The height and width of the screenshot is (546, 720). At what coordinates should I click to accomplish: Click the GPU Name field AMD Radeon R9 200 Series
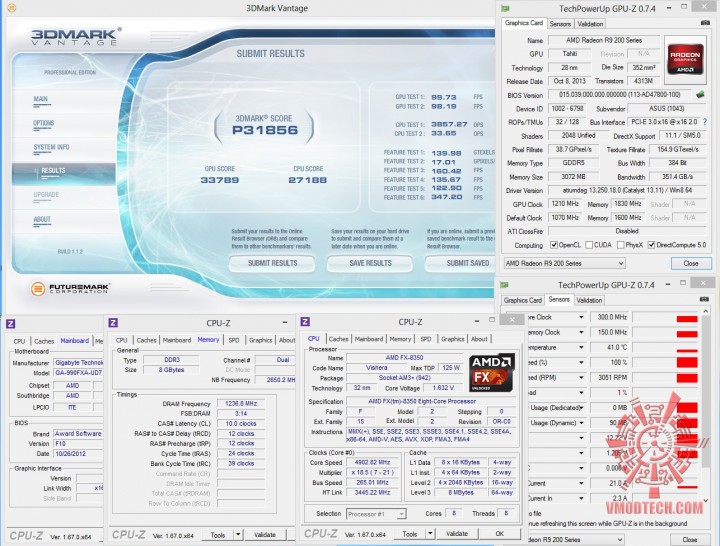[x=604, y=40]
